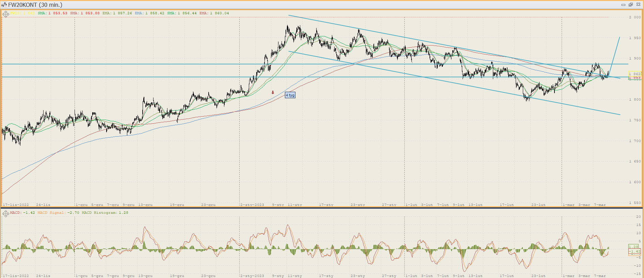Click the blue EMA legend showing 1 858.42
This screenshot has width=644, height=278.
(x=149, y=13)
